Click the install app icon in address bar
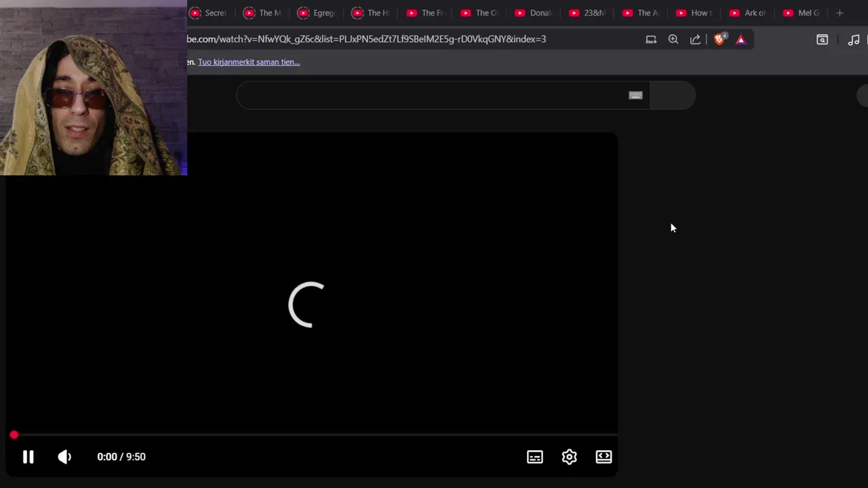The height and width of the screenshot is (488, 868). tap(651, 39)
